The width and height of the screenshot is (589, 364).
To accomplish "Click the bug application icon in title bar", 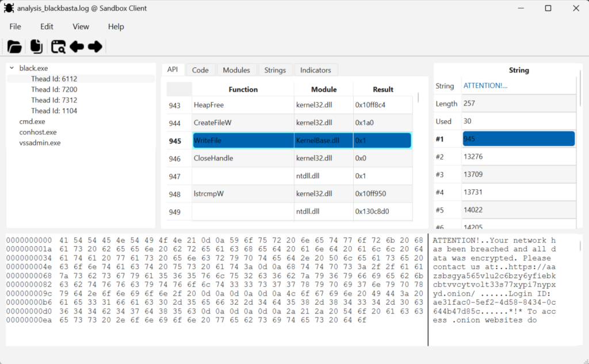I will (9, 8).
